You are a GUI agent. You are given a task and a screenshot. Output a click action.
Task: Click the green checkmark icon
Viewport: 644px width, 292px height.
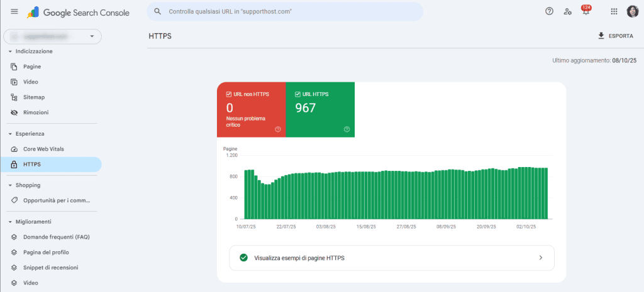(243, 257)
